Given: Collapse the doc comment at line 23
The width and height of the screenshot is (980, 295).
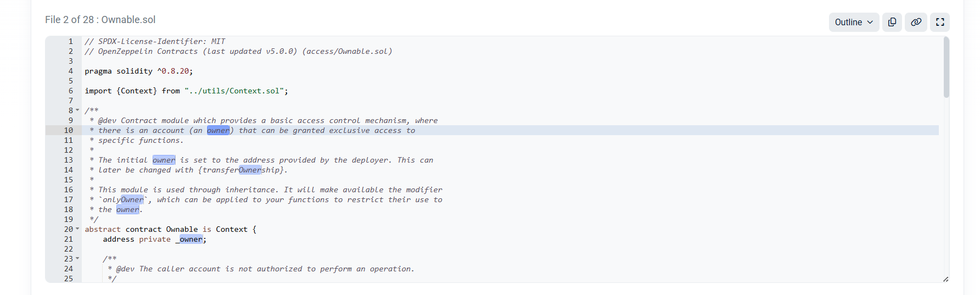Looking at the screenshot, I should (77, 259).
